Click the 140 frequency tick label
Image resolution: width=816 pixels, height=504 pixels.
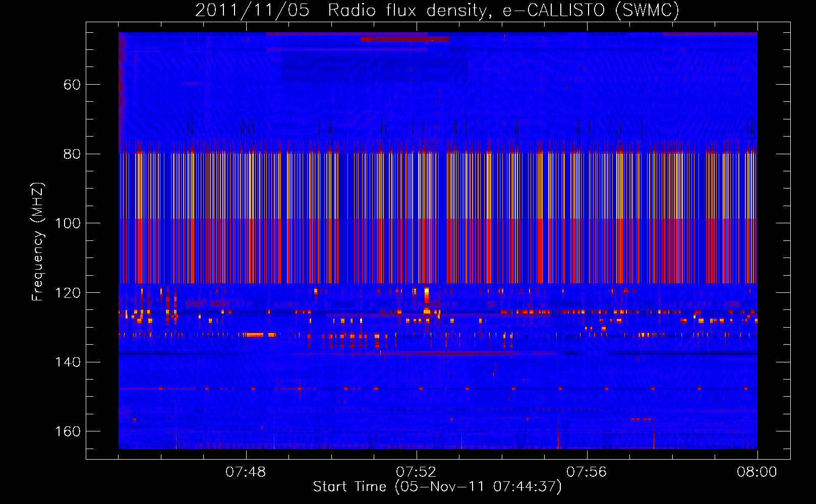pos(68,362)
